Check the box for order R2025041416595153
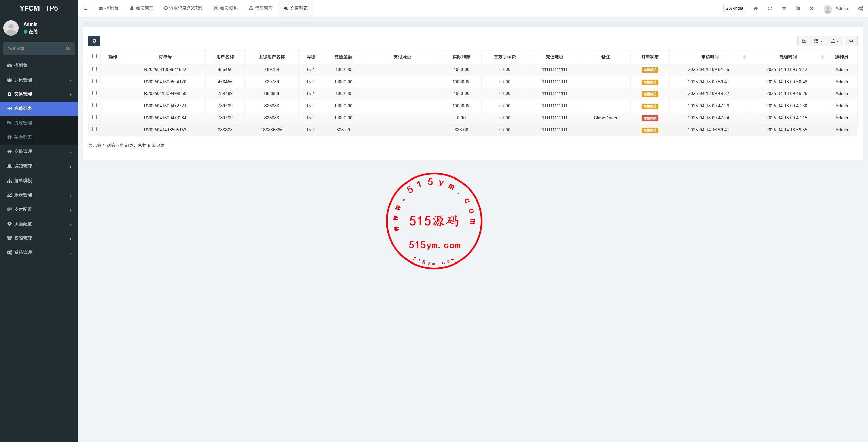 94,129
